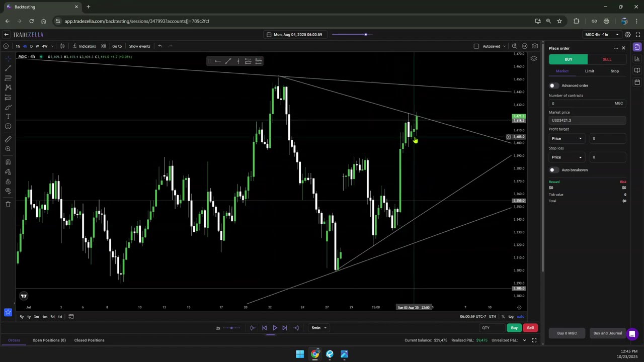The height and width of the screenshot is (362, 644).
Task: Open the Indicators menu
Action: pos(84,46)
